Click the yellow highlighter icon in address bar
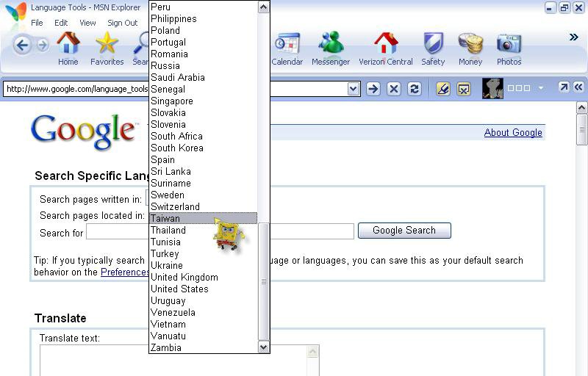 (443, 89)
